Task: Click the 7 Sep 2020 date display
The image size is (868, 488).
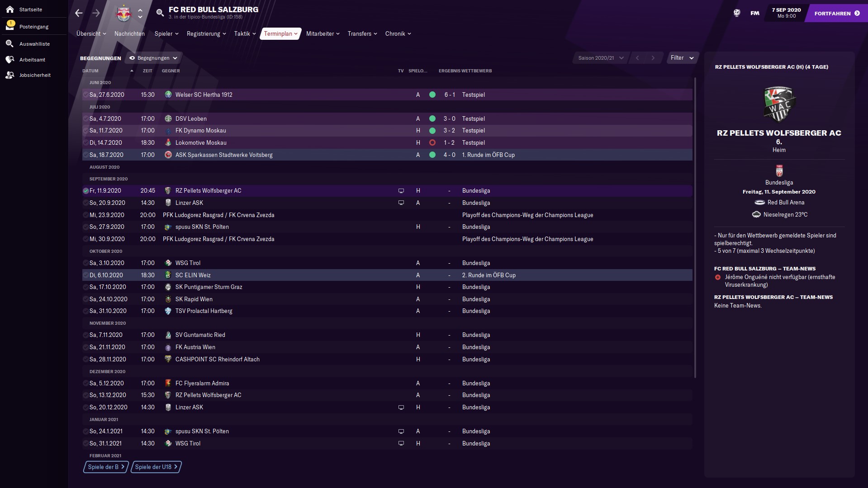Action: pos(786,13)
